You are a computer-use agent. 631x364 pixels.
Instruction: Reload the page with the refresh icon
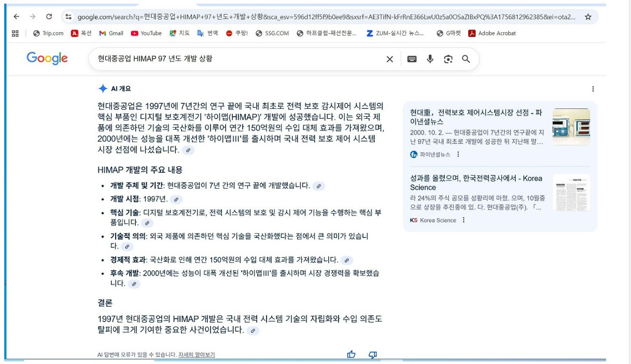[x=49, y=17]
